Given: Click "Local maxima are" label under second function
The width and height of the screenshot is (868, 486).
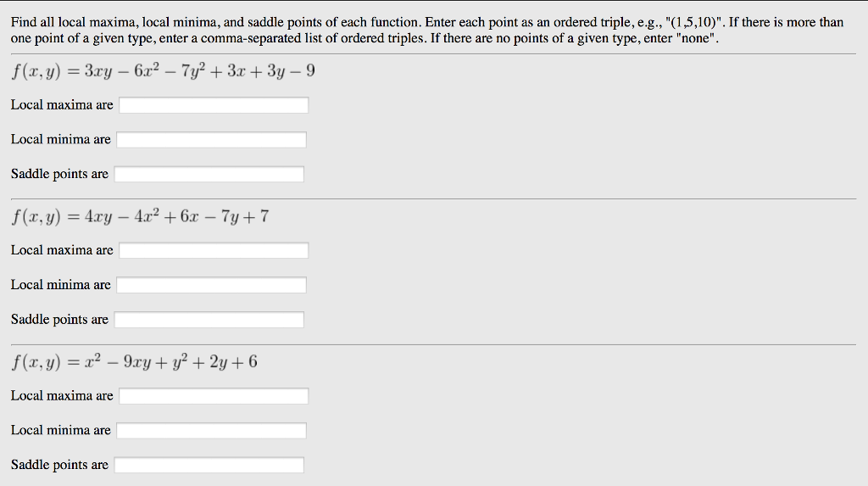Looking at the screenshot, I should [62, 251].
